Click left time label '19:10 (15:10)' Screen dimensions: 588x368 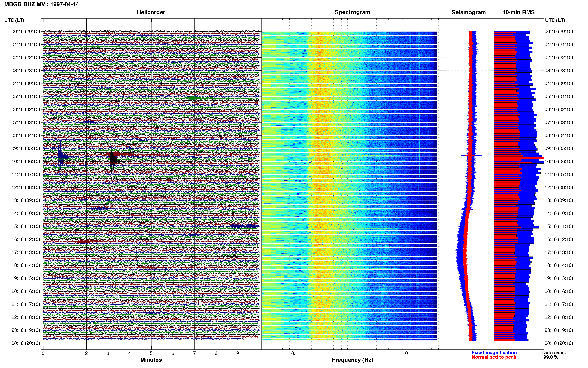(26, 278)
